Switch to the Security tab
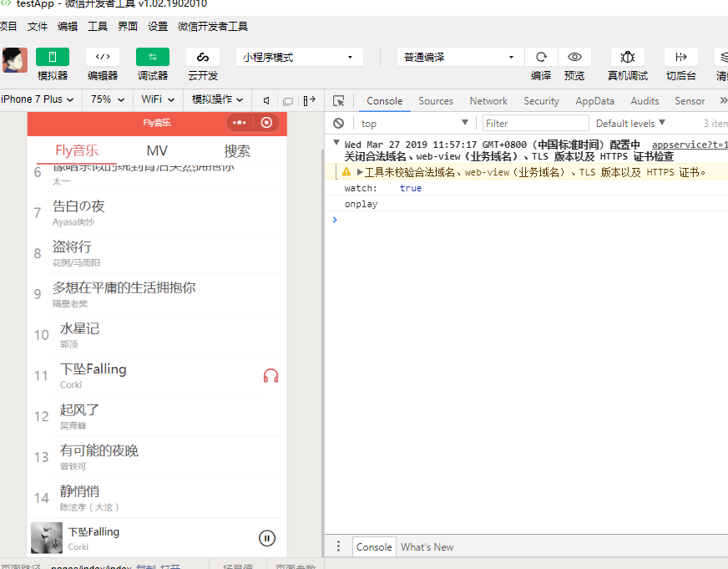 [x=541, y=101]
